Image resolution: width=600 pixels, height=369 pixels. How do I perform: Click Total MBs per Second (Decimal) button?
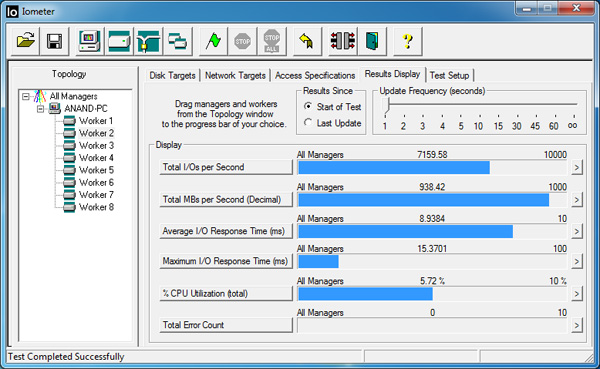(226, 199)
